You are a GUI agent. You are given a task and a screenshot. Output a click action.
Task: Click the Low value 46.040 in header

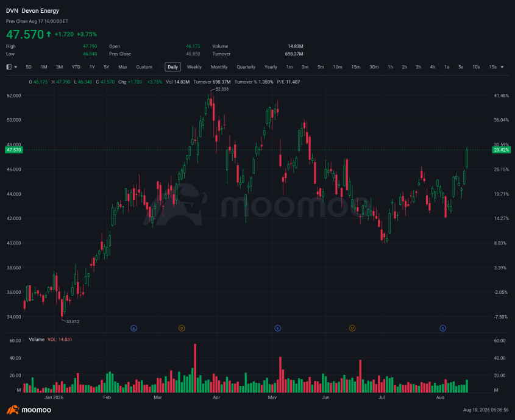click(90, 54)
